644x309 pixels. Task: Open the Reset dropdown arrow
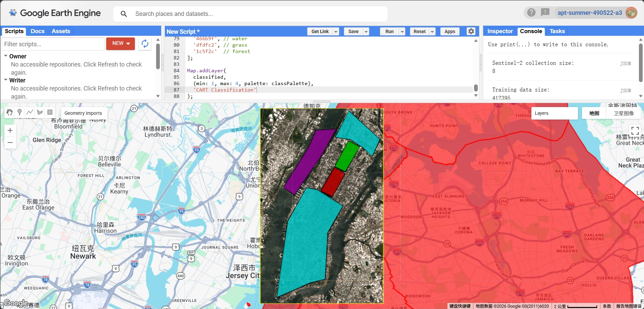click(x=432, y=31)
